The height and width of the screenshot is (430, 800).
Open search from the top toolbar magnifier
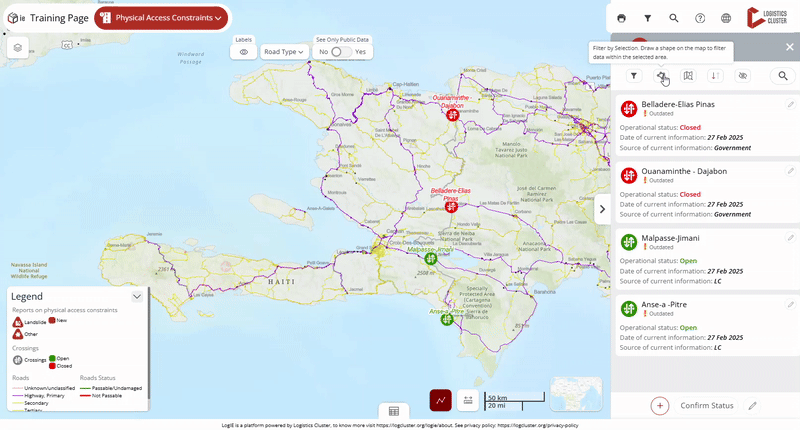(x=673, y=18)
